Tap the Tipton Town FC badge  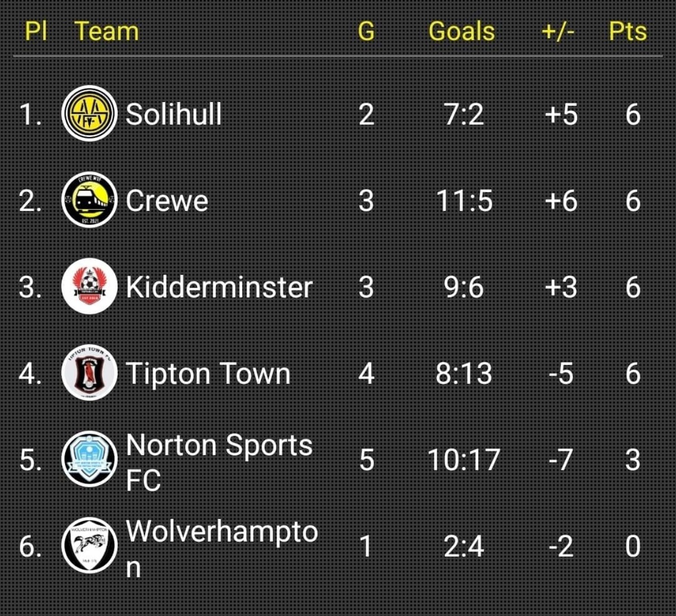point(89,373)
